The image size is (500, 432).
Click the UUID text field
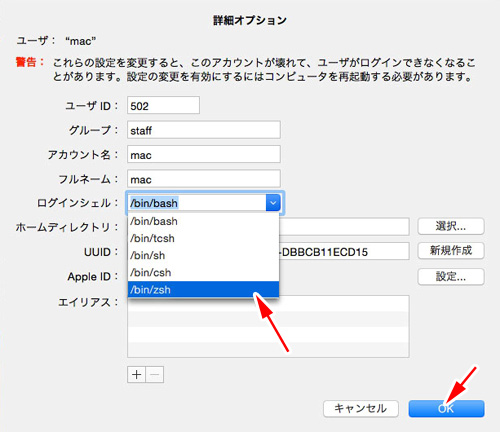pyautogui.click(x=343, y=251)
